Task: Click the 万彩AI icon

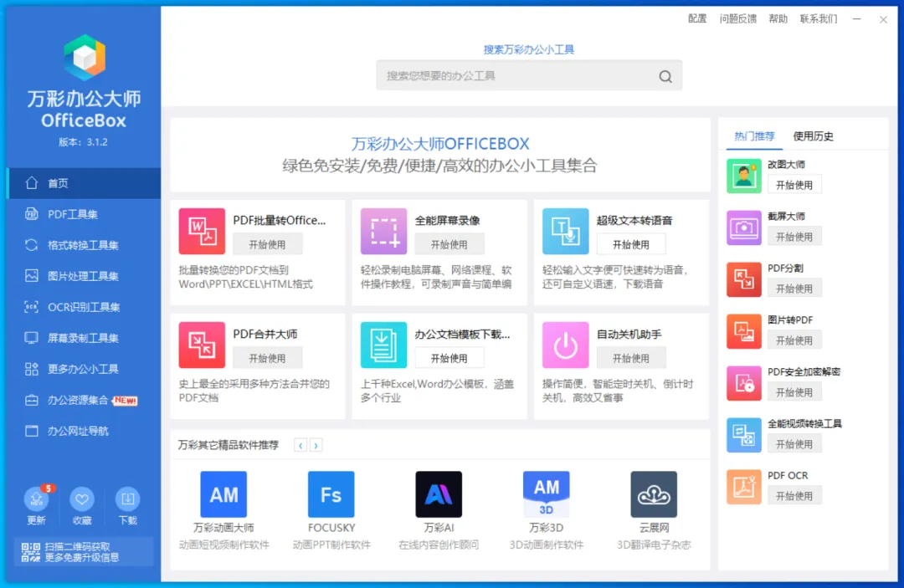Action: tap(439, 494)
